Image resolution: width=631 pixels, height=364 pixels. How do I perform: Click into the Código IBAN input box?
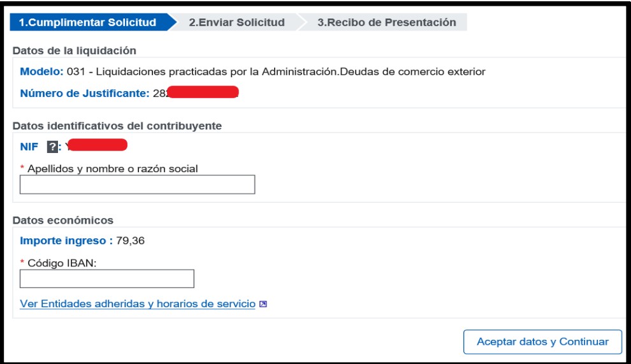tap(107, 279)
